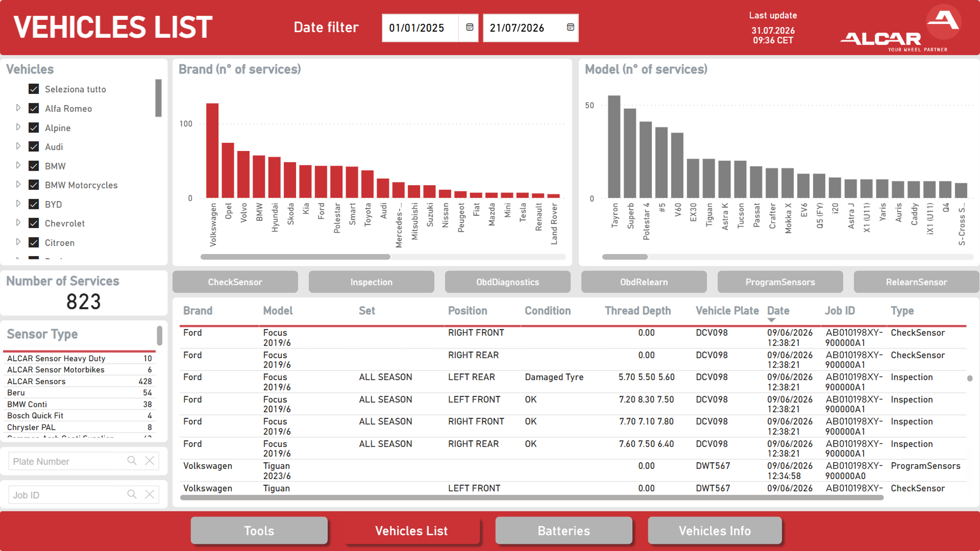Screen dimensions: 980x551
Task: Click the Brand chart horizontal scrollbar
Action: point(295,257)
